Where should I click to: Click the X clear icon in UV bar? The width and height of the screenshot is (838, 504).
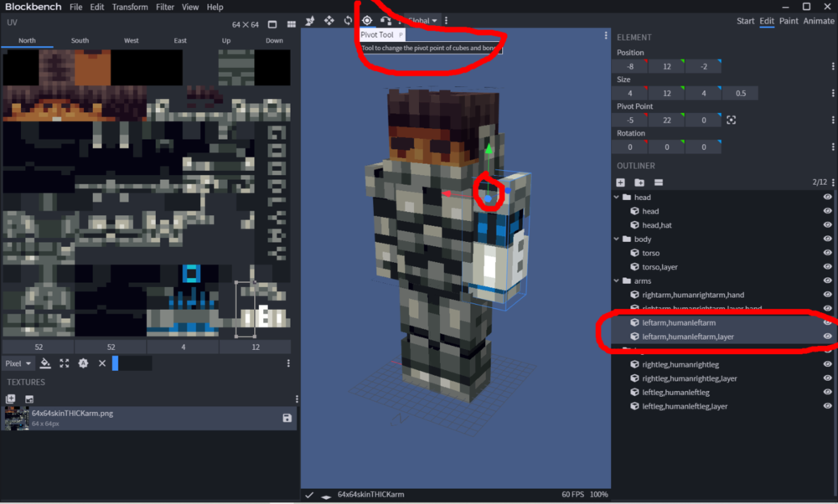pyautogui.click(x=102, y=363)
